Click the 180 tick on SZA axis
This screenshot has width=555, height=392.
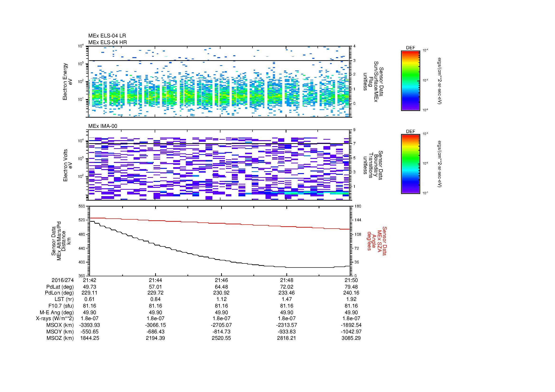pyautogui.click(x=357, y=206)
